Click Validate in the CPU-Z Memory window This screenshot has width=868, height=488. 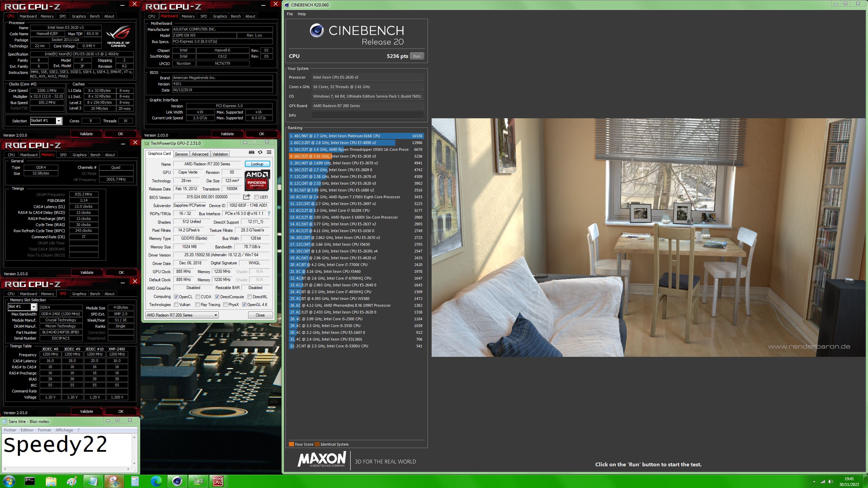pyautogui.click(x=87, y=272)
